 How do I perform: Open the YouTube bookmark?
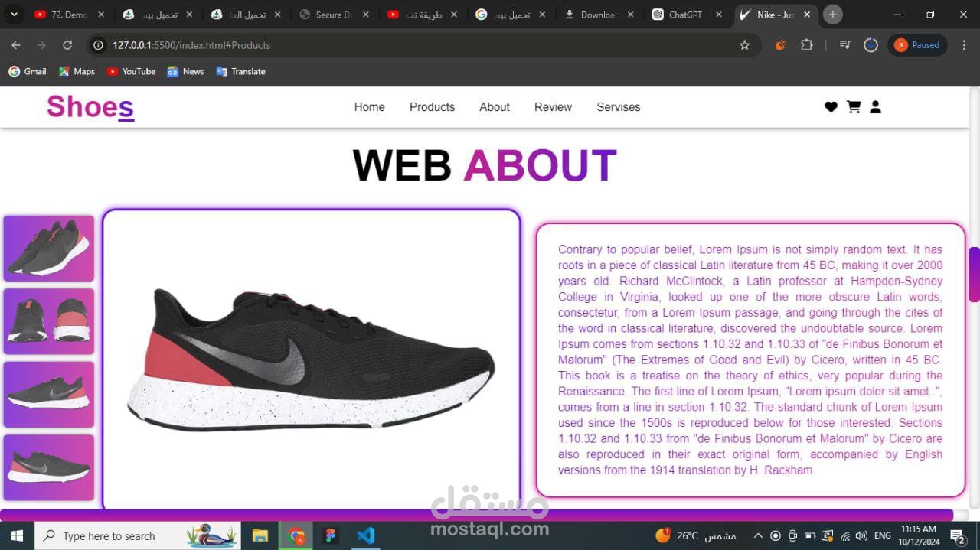coord(131,71)
